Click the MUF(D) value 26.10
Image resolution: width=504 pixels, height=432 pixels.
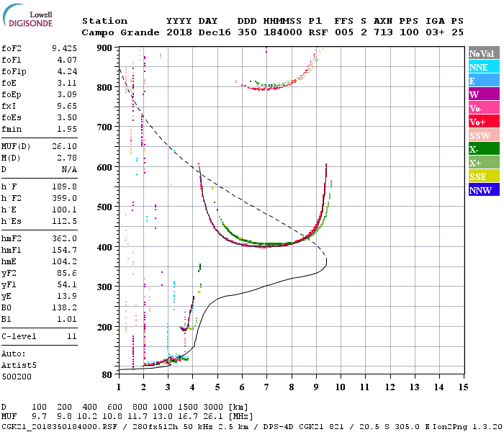64,146
